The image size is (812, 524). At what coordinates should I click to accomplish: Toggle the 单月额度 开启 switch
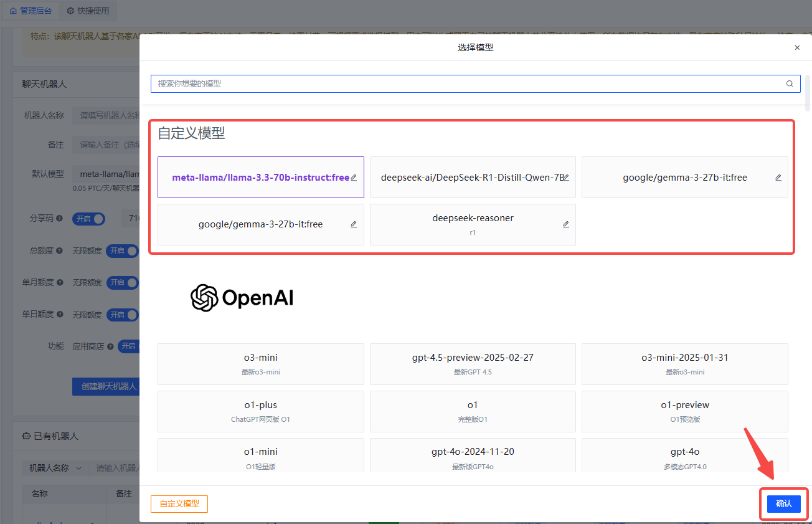pos(122,282)
